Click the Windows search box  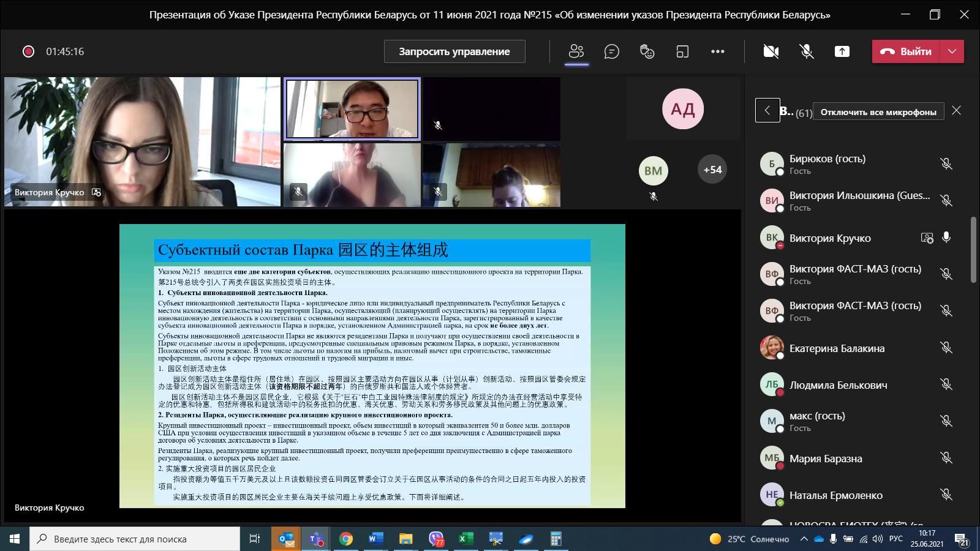pos(135,539)
